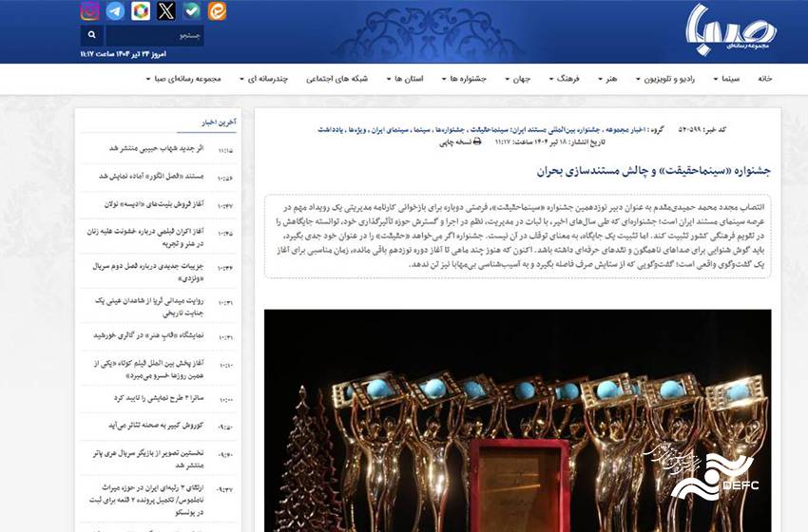Click header date امروز ۲۴ تیر text
This screenshot has height=532, width=808.
point(124,54)
